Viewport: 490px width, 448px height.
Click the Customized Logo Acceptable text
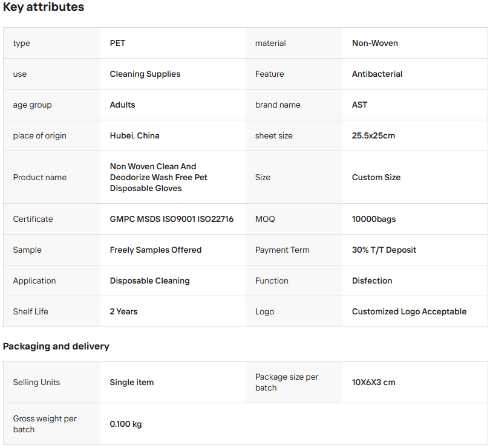pyautogui.click(x=409, y=311)
